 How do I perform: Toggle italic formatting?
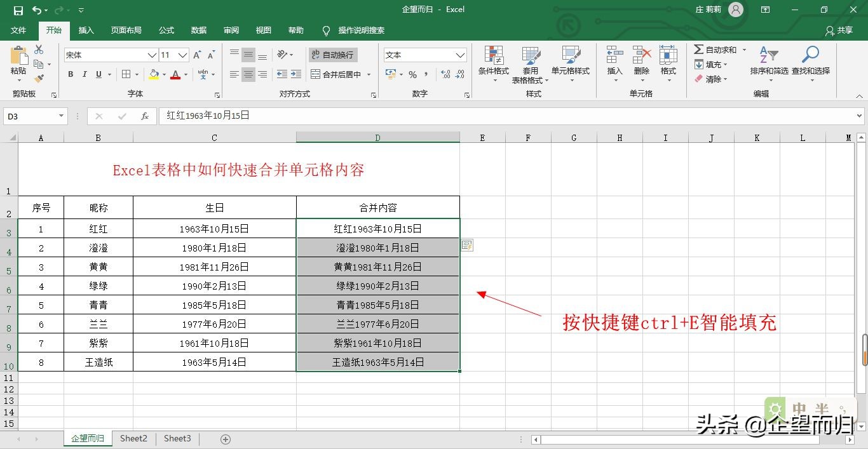pos(84,74)
